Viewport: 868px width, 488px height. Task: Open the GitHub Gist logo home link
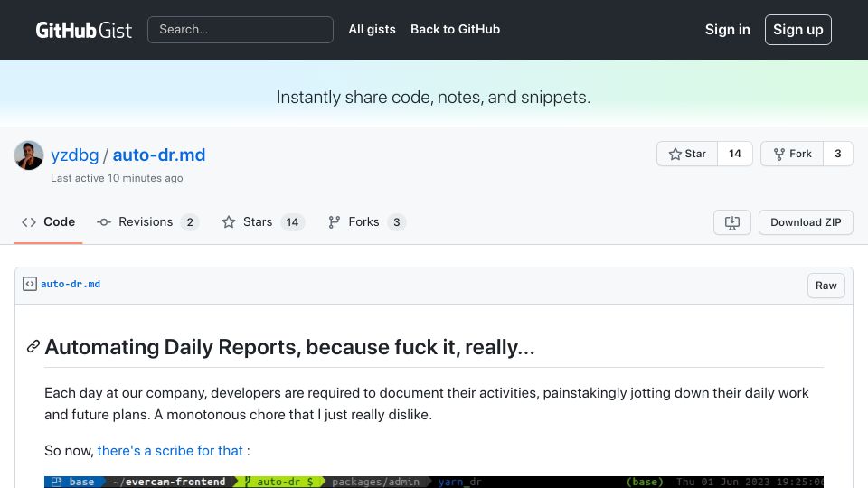[83, 30]
